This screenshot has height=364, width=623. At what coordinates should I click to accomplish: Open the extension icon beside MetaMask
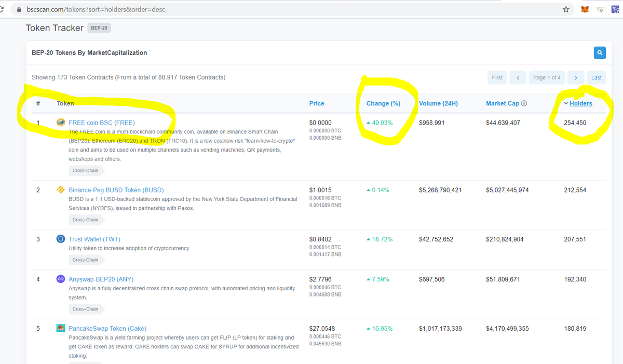click(x=600, y=9)
